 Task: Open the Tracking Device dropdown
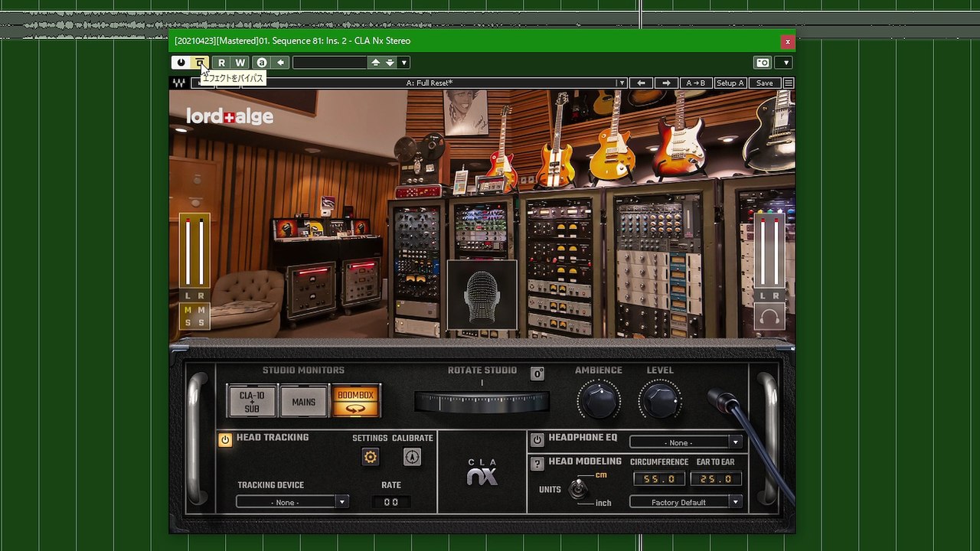(x=292, y=502)
